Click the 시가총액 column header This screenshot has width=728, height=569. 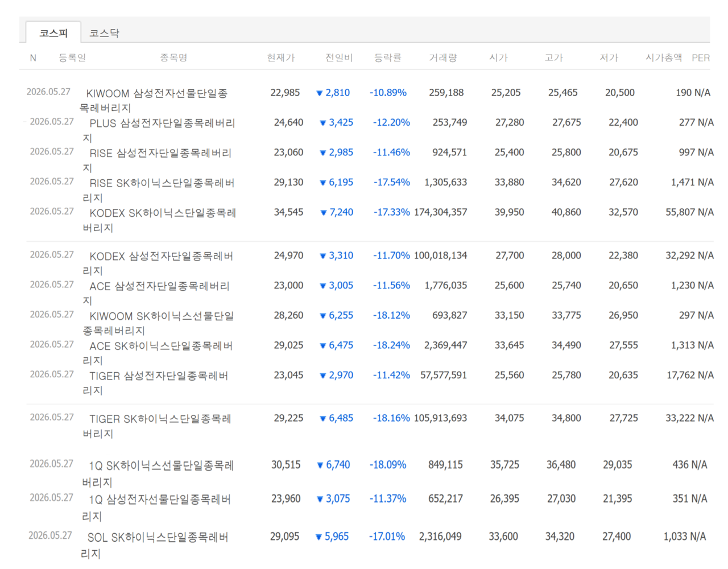coord(664,57)
